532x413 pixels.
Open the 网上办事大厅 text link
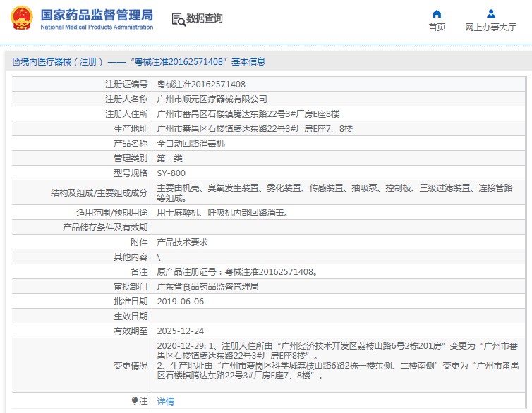pyautogui.click(x=490, y=27)
